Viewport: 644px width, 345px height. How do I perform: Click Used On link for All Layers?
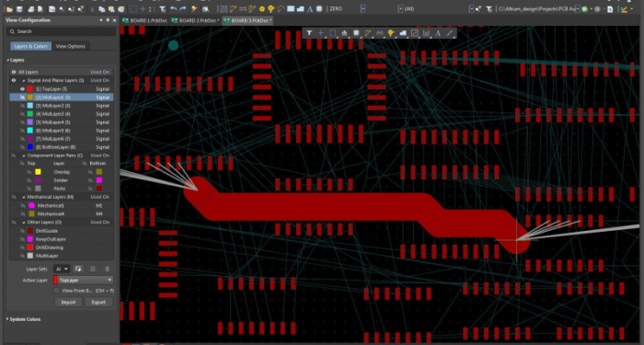pyautogui.click(x=99, y=72)
